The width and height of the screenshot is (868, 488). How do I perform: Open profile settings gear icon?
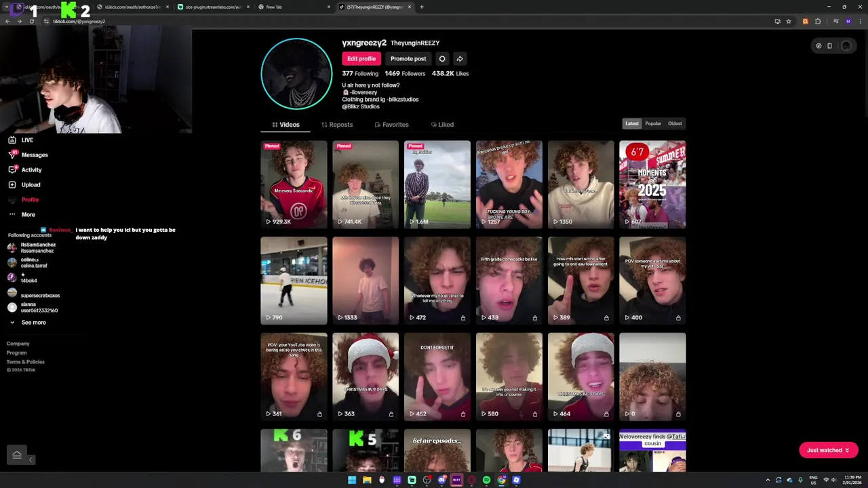(x=442, y=59)
